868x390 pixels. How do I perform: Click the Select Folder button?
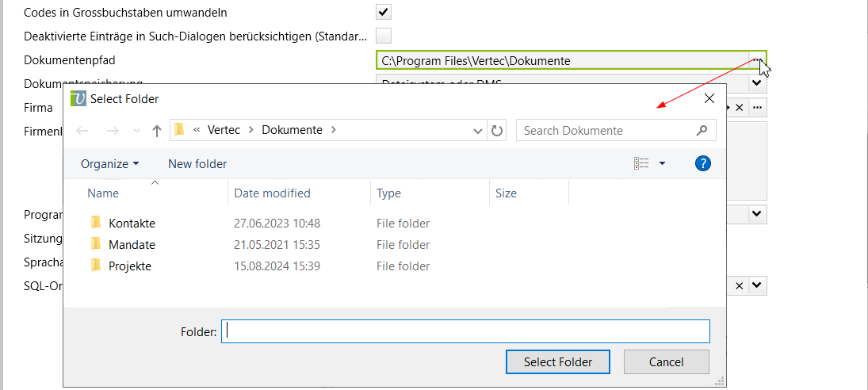[x=558, y=361]
